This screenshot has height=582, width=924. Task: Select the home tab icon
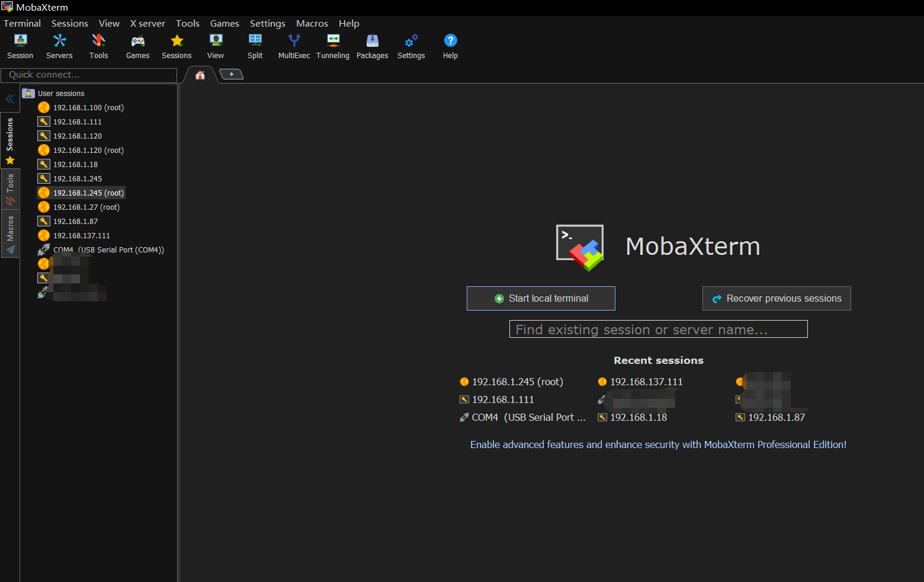[x=200, y=75]
